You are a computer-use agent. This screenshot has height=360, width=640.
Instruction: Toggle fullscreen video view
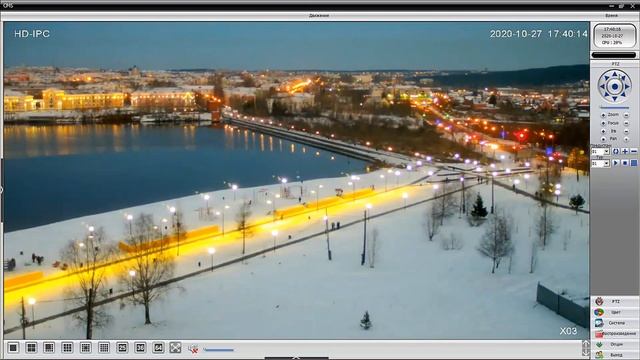pyautogui.click(x=176, y=348)
